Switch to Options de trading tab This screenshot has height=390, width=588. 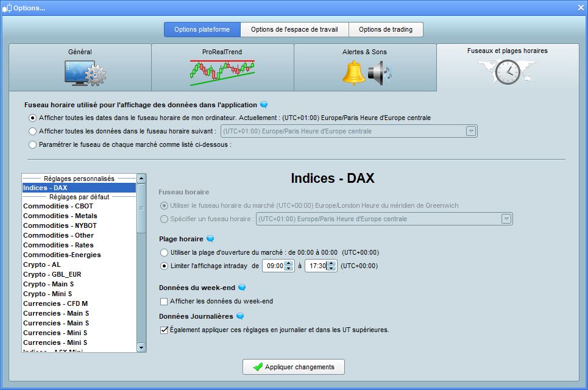386,30
